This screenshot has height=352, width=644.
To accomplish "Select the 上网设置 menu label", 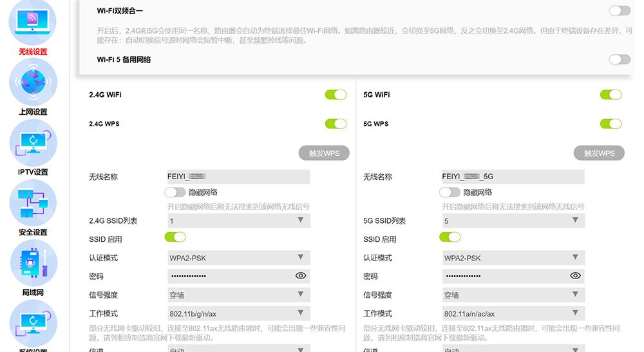I will (33, 112).
